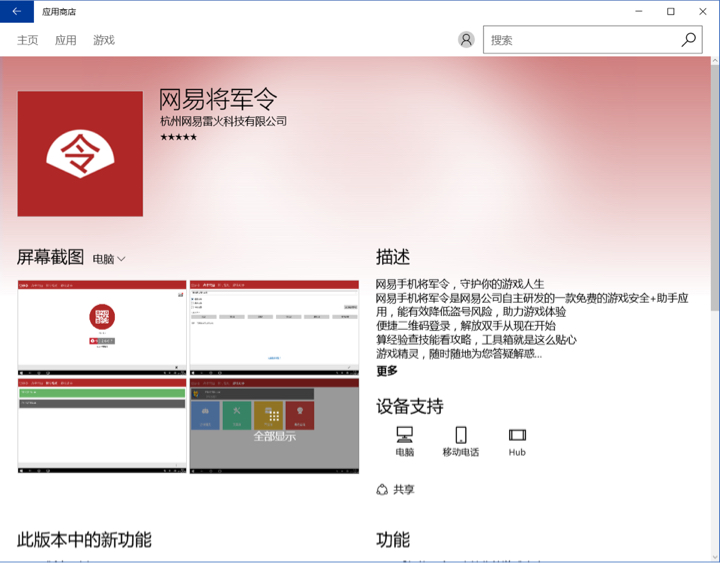This screenshot has width=720, height=563.
Task: Click the 共享 share icon
Action: (382, 489)
